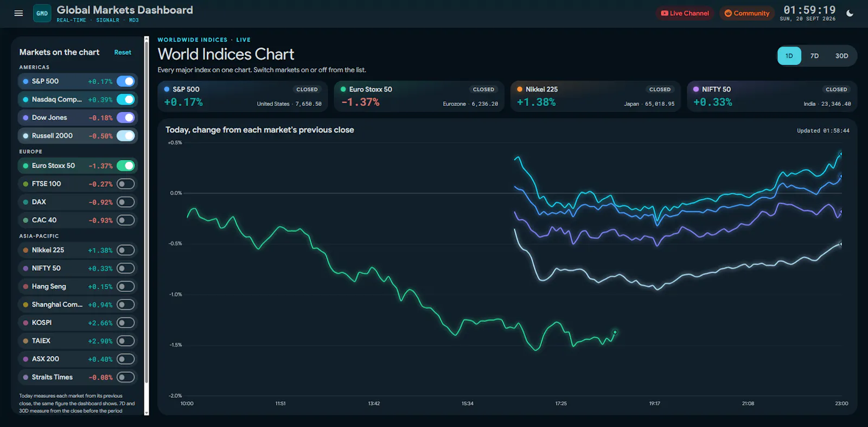Click the 'ASX 200' row label
Image resolution: width=868 pixels, height=427 pixels.
point(46,359)
